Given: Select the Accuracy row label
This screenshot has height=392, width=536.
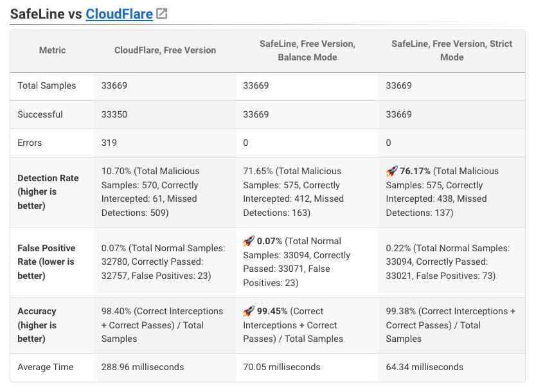Looking at the screenshot, I should tap(37, 325).
